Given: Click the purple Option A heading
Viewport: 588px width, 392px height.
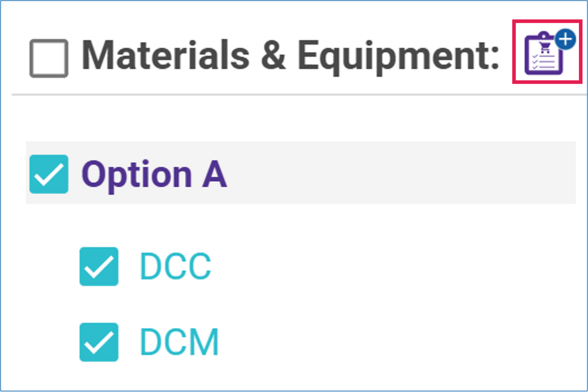Looking at the screenshot, I should click(x=154, y=174).
